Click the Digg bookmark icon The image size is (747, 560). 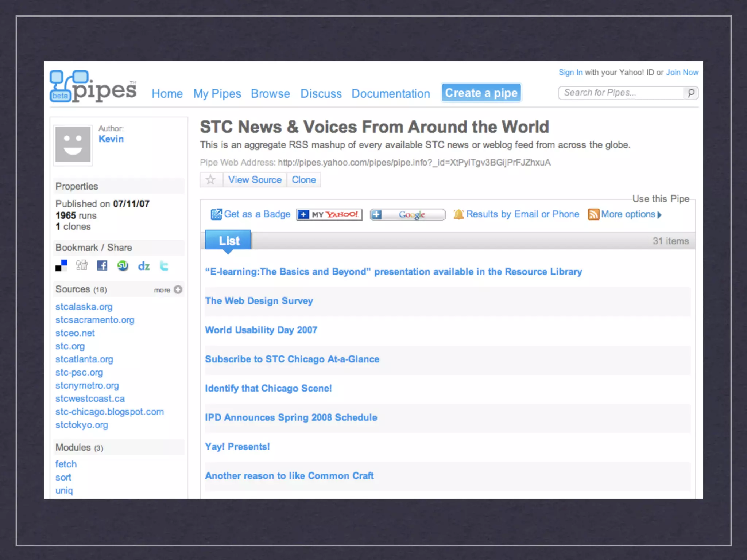[x=82, y=265]
